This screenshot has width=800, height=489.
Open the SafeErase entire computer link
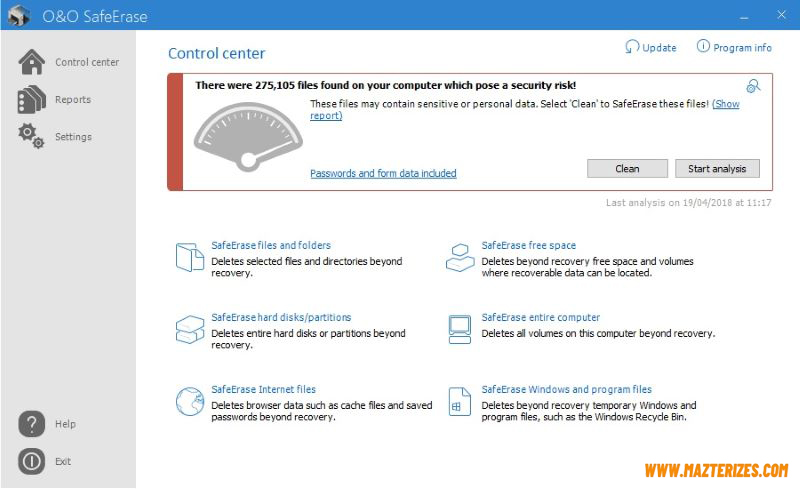[x=541, y=317]
